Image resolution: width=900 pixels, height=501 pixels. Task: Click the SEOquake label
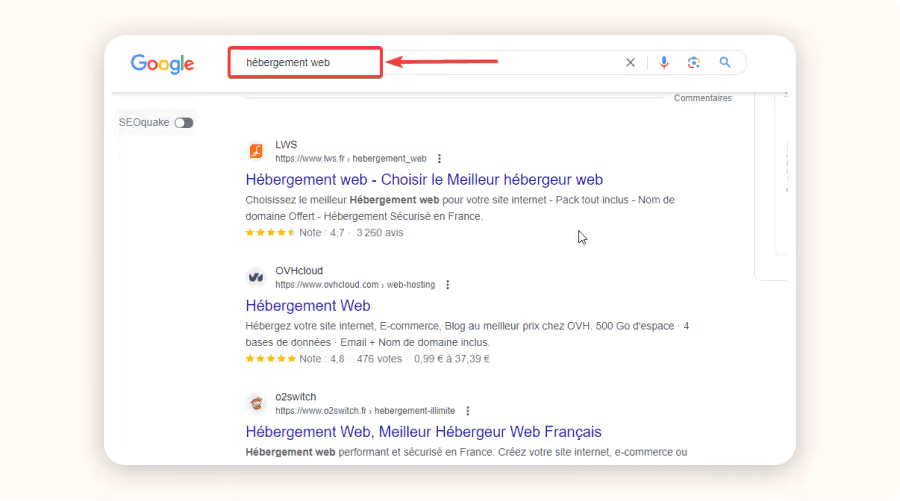pyautogui.click(x=144, y=122)
